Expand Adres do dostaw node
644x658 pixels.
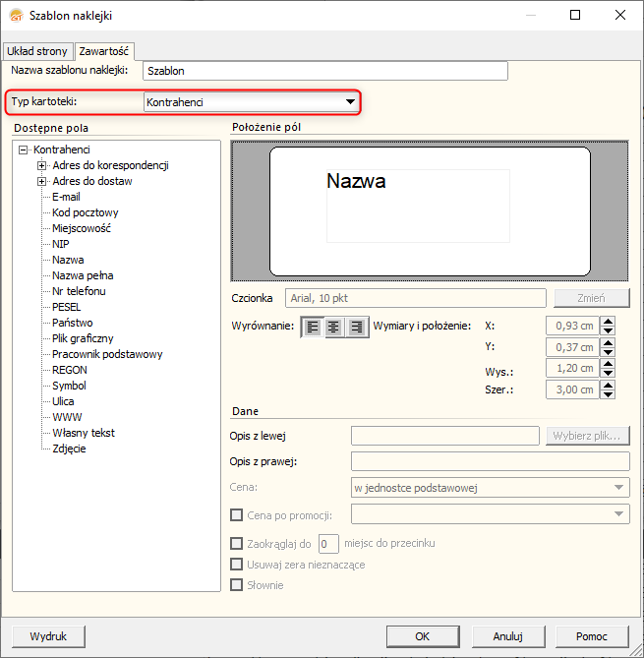tap(41, 181)
